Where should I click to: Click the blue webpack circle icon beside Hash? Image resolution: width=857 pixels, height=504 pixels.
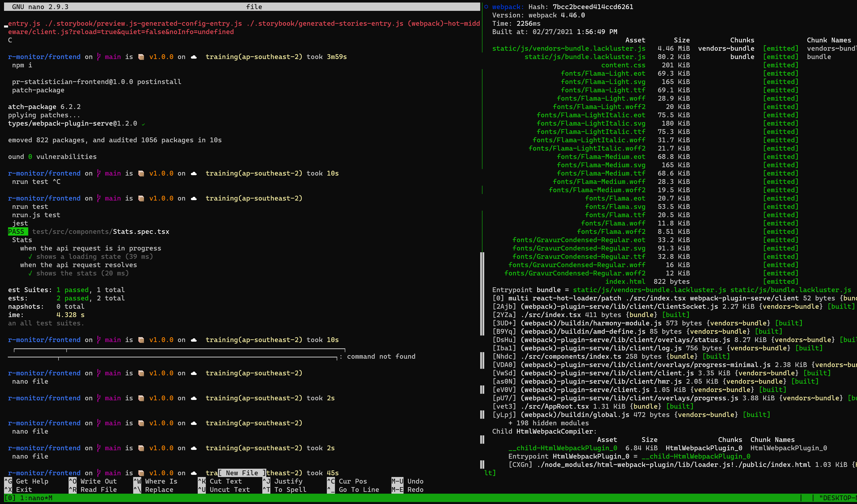486,7
